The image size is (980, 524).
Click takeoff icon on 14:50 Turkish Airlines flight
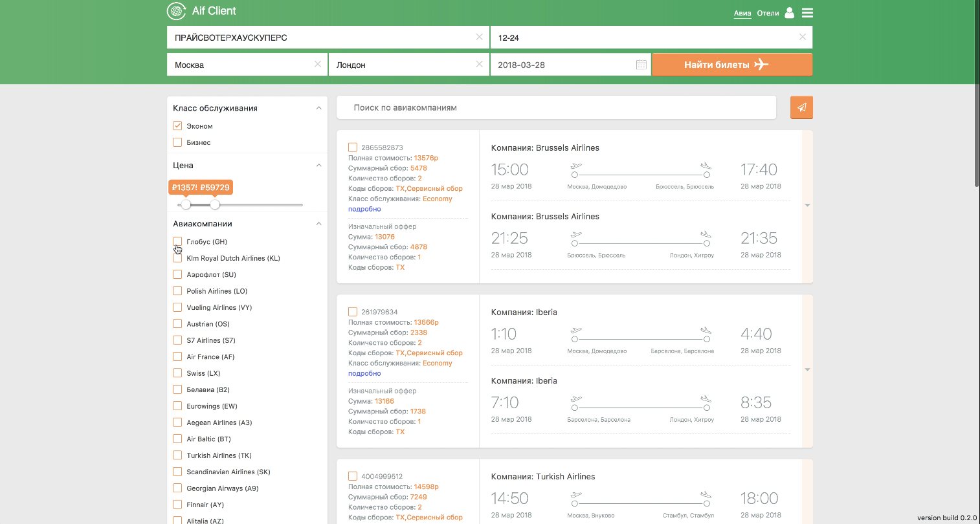[576, 495]
